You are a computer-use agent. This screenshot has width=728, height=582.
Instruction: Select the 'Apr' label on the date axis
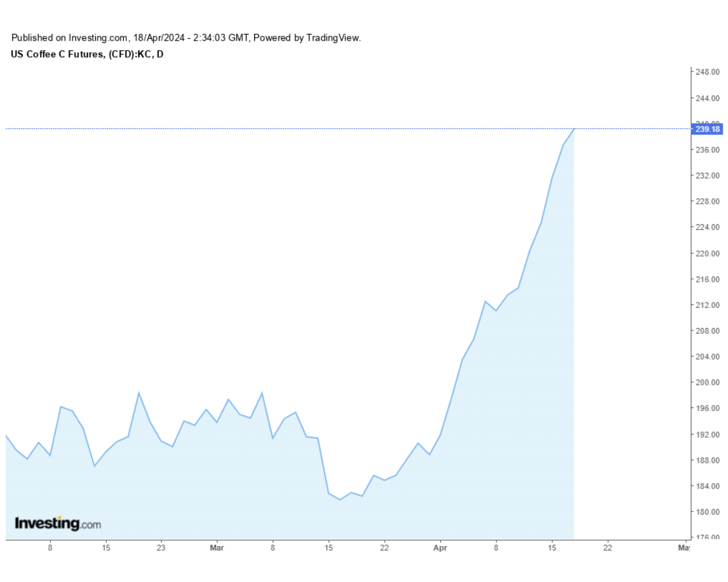pos(440,547)
